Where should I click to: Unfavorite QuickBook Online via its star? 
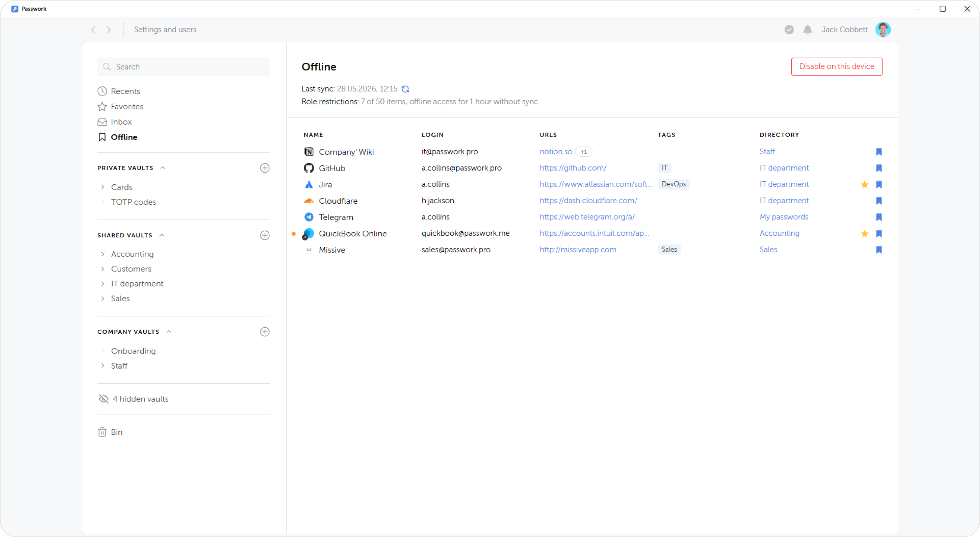click(864, 234)
